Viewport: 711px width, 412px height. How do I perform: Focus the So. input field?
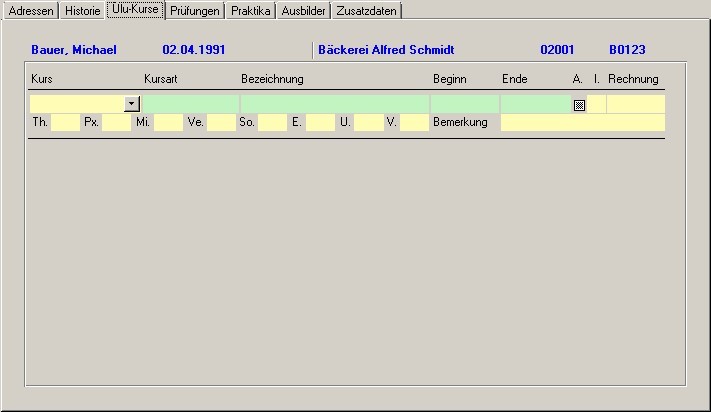(x=272, y=122)
